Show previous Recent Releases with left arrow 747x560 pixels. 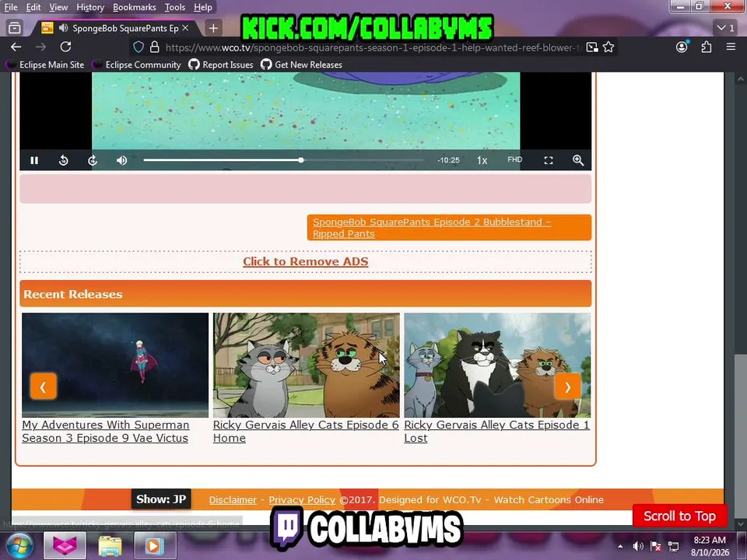pyautogui.click(x=44, y=387)
